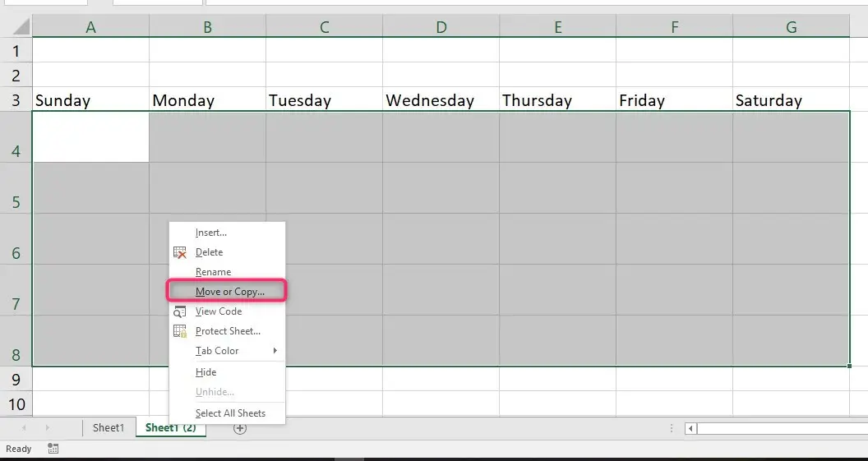
Task: Click the new sheet plus icon
Action: tap(240, 428)
